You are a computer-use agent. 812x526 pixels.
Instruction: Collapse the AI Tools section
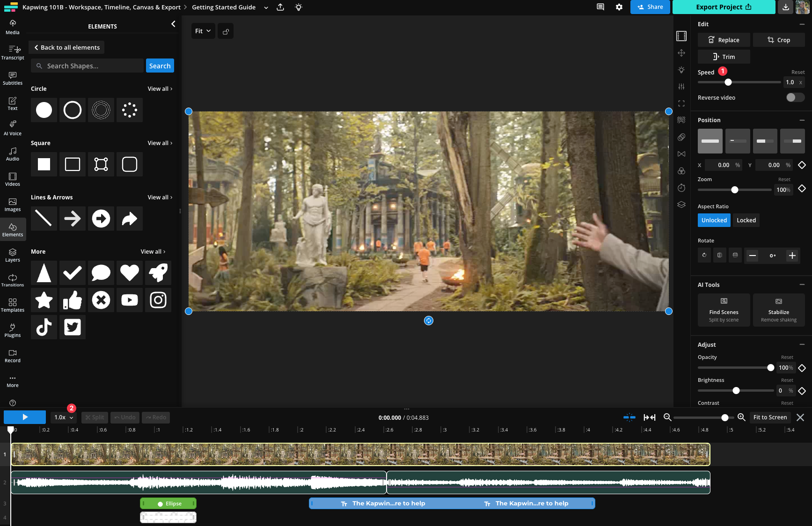[802, 285]
